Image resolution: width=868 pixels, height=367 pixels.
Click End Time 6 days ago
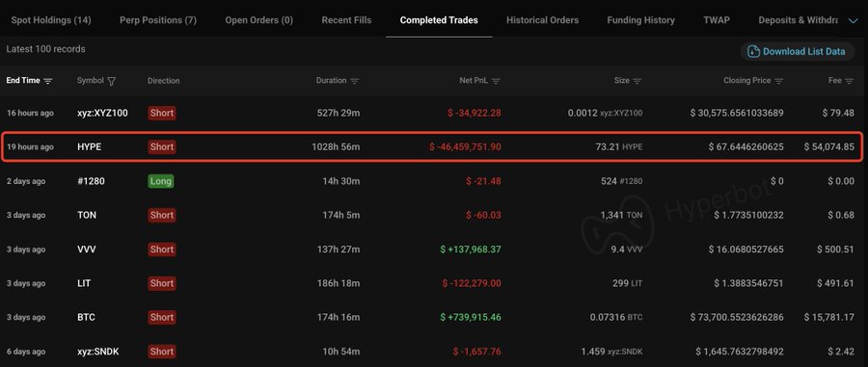coord(26,352)
